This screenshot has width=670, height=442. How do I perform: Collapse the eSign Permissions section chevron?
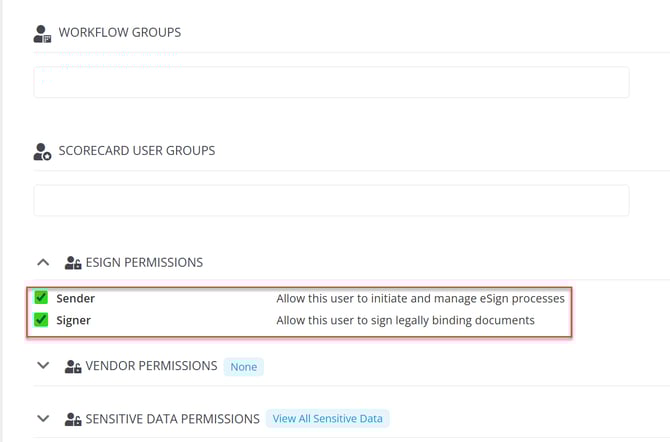coord(43,262)
